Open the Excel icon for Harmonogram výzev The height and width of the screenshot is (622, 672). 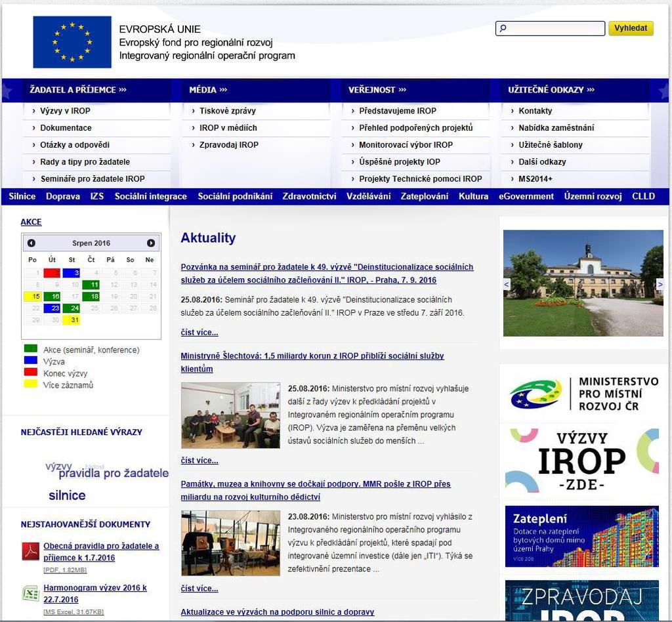[x=30, y=593]
